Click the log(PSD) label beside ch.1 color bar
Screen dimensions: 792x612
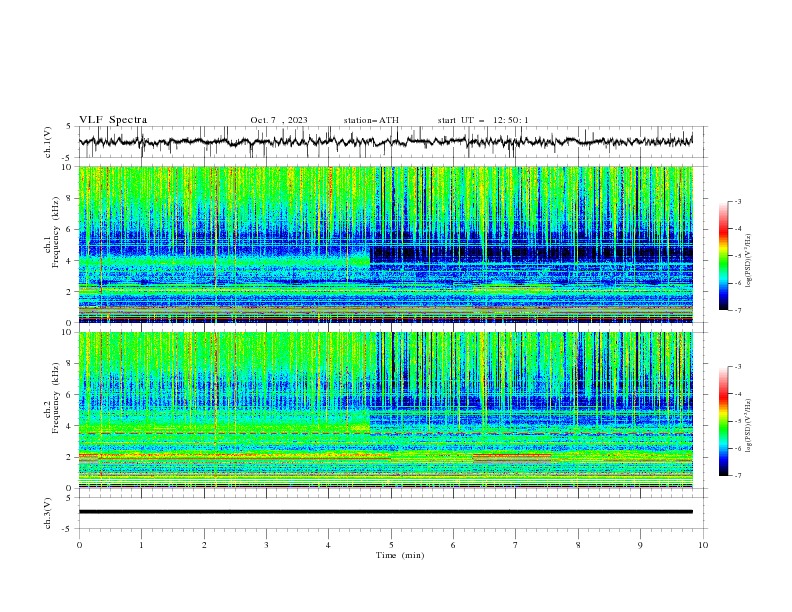748,261
